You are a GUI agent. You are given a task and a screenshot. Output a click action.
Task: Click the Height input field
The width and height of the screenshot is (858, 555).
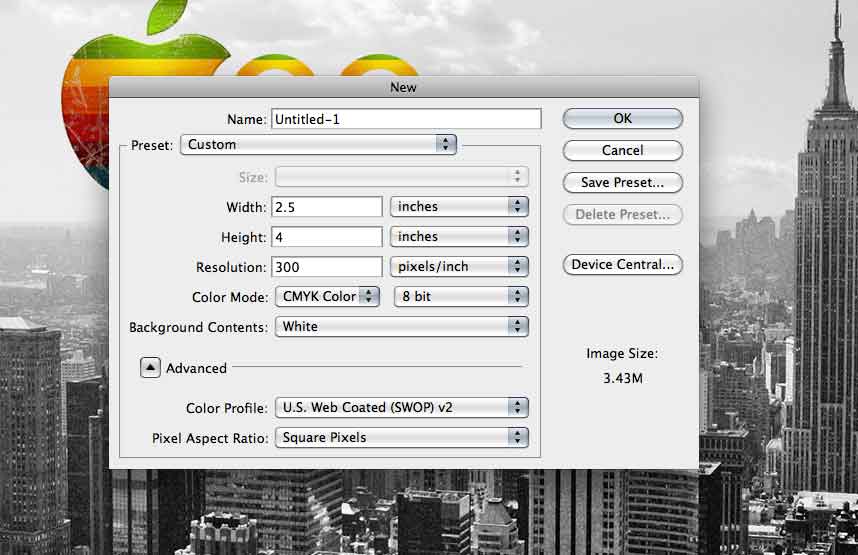(x=327, y=237)
